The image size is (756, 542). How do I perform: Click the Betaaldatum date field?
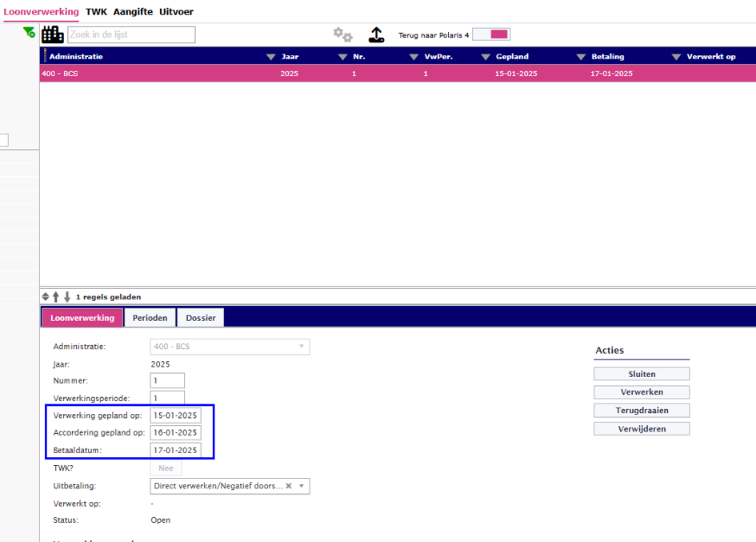[x=175, y=450]
